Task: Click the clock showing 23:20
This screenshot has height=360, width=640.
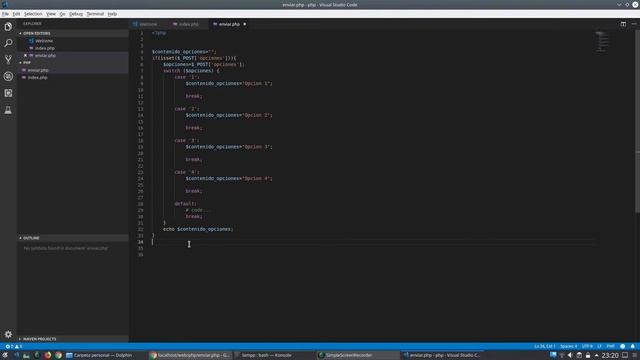Action: point(610,356)
